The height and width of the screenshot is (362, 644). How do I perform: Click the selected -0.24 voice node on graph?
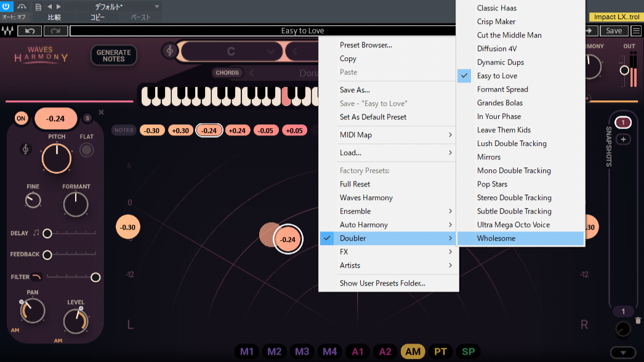pos(288,239)
